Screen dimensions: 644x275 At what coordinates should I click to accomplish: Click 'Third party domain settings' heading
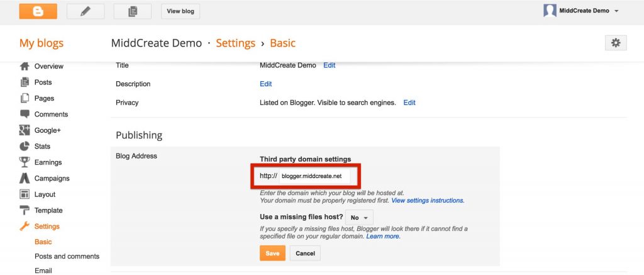click(306, 159)
